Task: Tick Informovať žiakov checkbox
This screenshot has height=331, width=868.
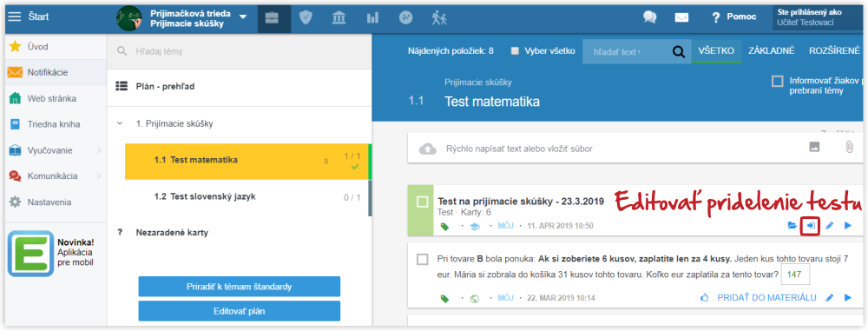Action: tap(777, 82)
